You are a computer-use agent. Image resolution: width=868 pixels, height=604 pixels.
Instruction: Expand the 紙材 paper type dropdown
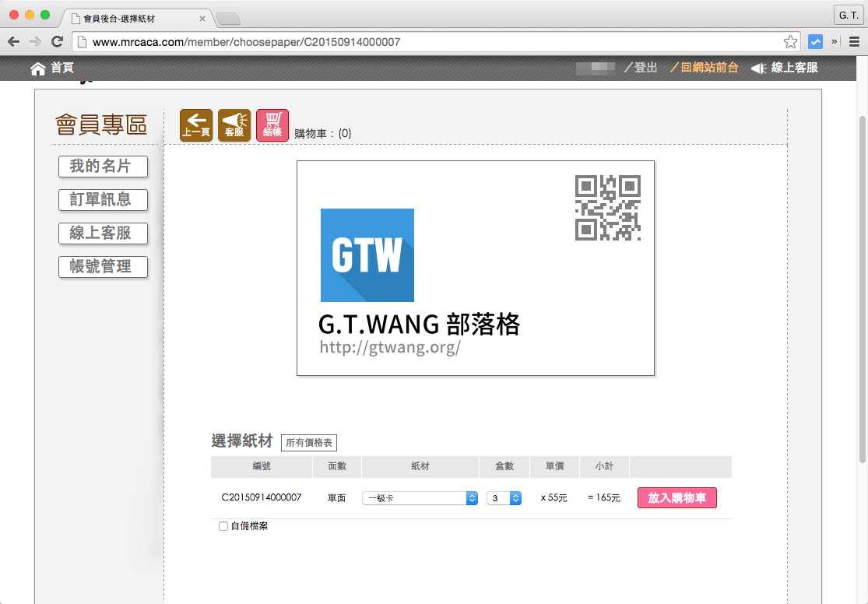pos(420,498)
